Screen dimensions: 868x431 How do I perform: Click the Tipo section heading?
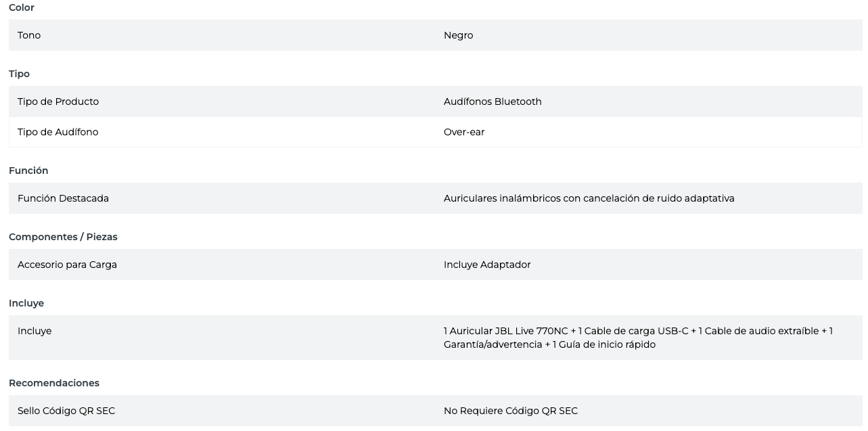tap(19, 74)
